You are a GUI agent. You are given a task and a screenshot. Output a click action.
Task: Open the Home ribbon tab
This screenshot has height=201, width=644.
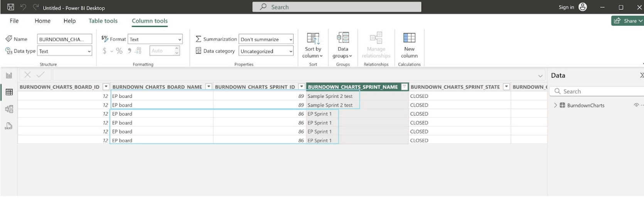pyautogui.click(x=42, y=21)
